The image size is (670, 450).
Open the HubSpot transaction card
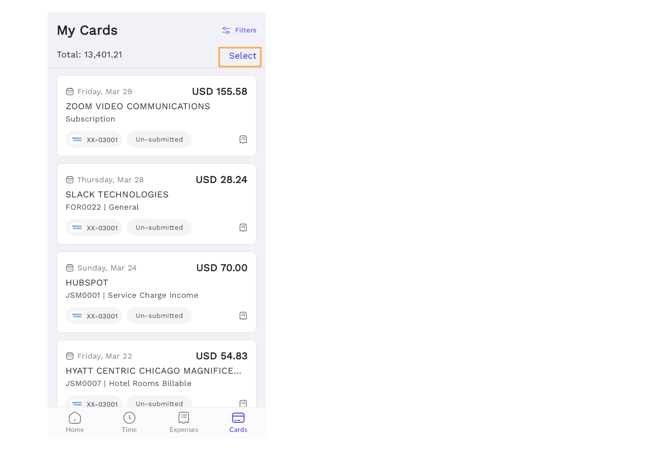point(87,282)
